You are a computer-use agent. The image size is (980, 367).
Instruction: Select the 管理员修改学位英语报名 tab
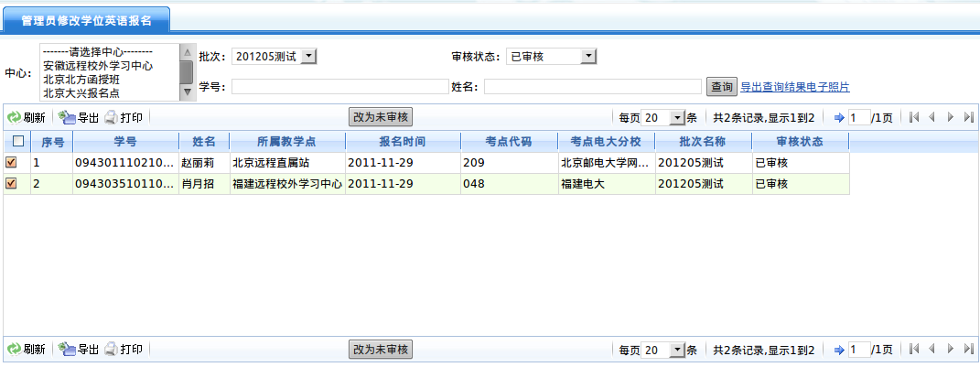[x=87, y=19]
